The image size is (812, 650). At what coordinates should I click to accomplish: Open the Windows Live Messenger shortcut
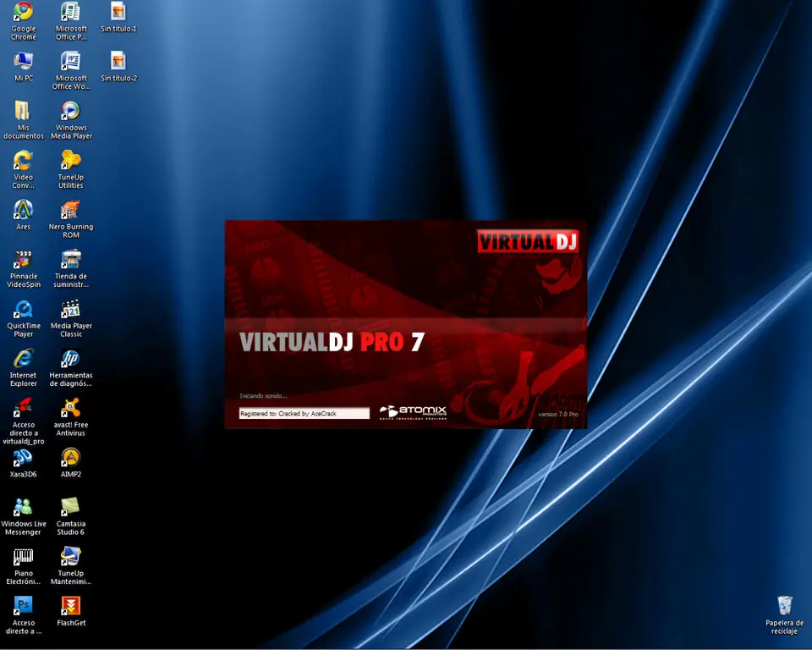pos(24,507)
